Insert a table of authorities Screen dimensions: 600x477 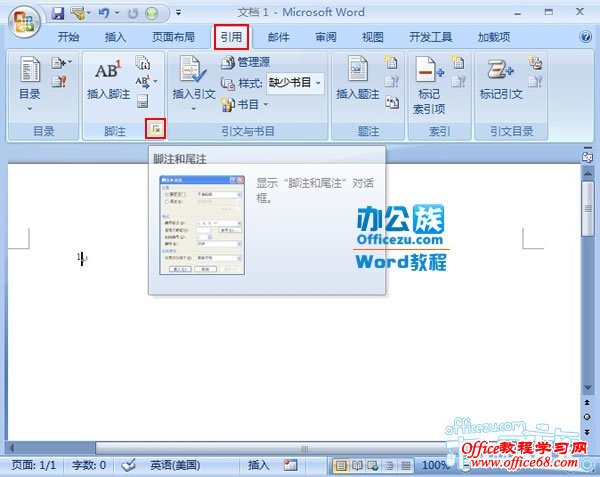point(535,63)
